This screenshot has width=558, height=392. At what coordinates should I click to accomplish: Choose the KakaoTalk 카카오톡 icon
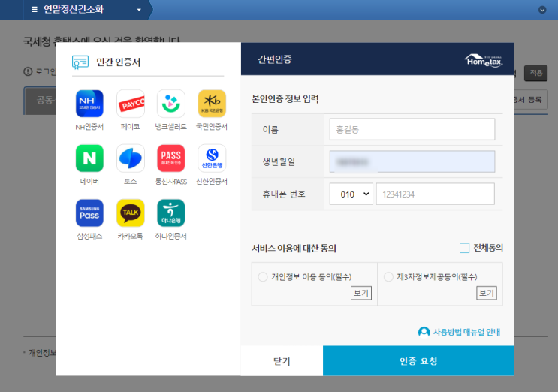131,213
